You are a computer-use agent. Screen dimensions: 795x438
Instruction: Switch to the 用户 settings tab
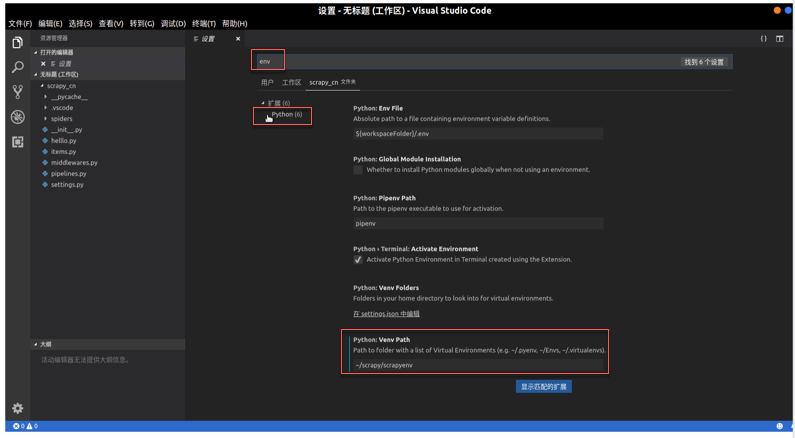point(267,82)
